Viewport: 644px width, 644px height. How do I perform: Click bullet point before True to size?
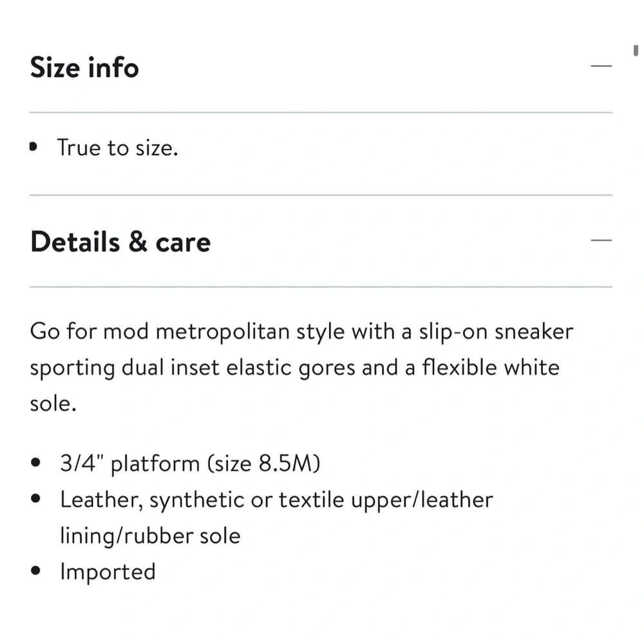click(x=33, y=147)
